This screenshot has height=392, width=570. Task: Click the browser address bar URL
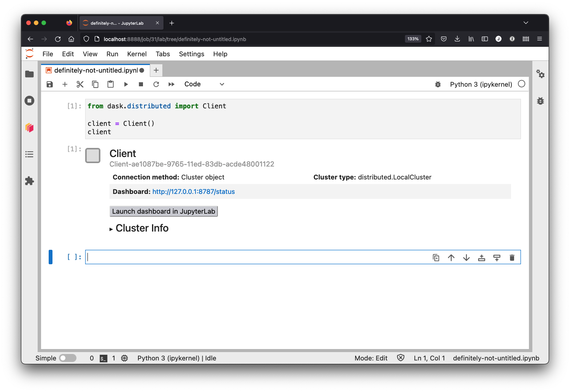coord(175,39)
